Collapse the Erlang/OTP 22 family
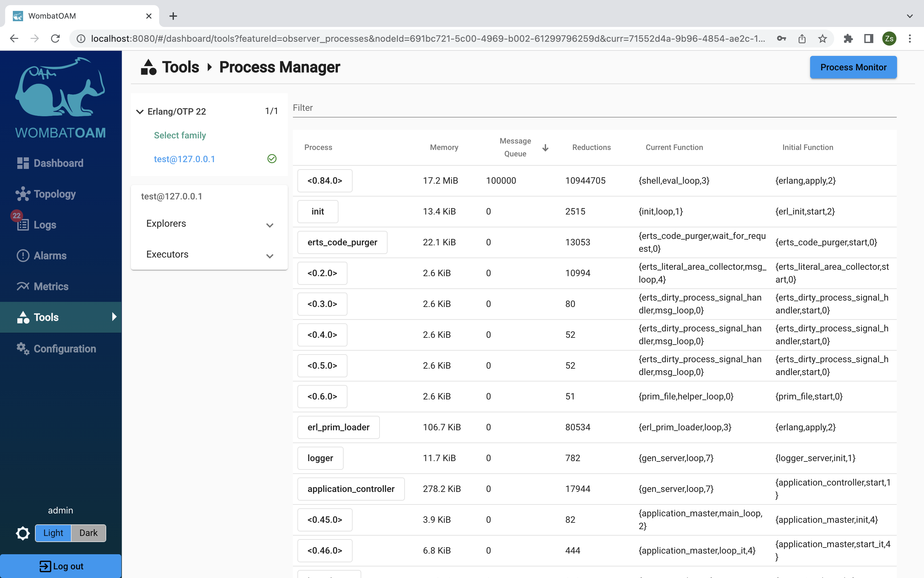The width and height of the screenshot is (924, 578). click(140, 112)
